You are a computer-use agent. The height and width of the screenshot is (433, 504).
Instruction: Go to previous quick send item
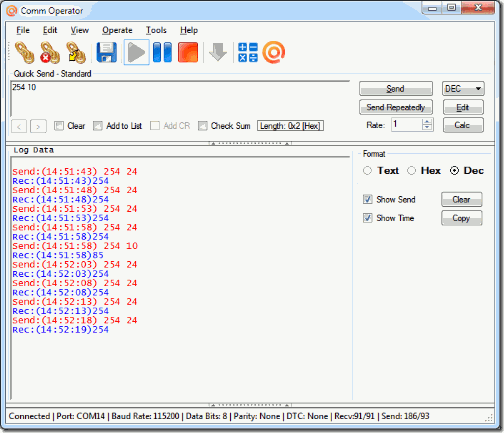[x=19, y=126]
